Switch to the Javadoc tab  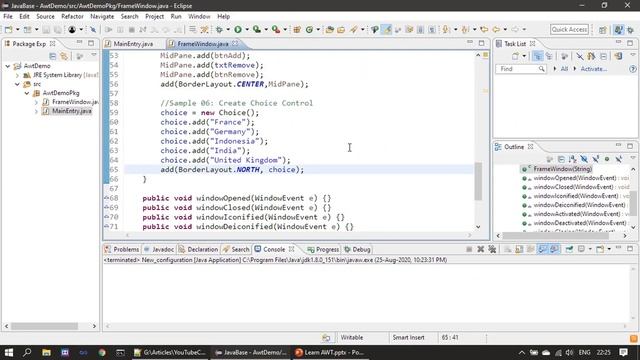pyautogui.click(x=159, y=249)
